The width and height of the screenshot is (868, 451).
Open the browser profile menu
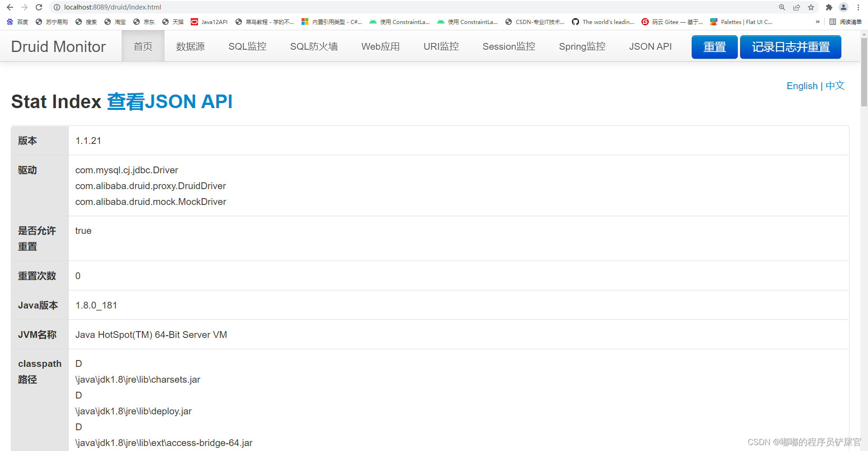pos(844,7)
